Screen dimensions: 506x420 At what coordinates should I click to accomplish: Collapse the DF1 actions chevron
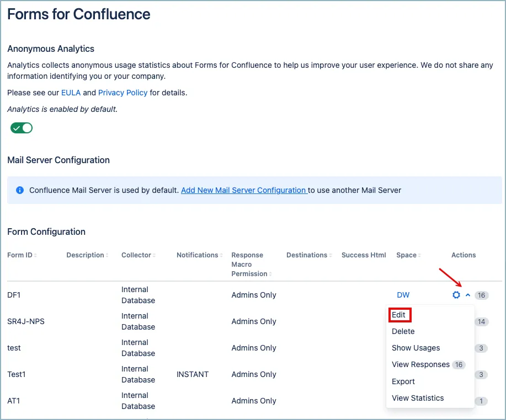pyautogui.click(x=468, y=295)
